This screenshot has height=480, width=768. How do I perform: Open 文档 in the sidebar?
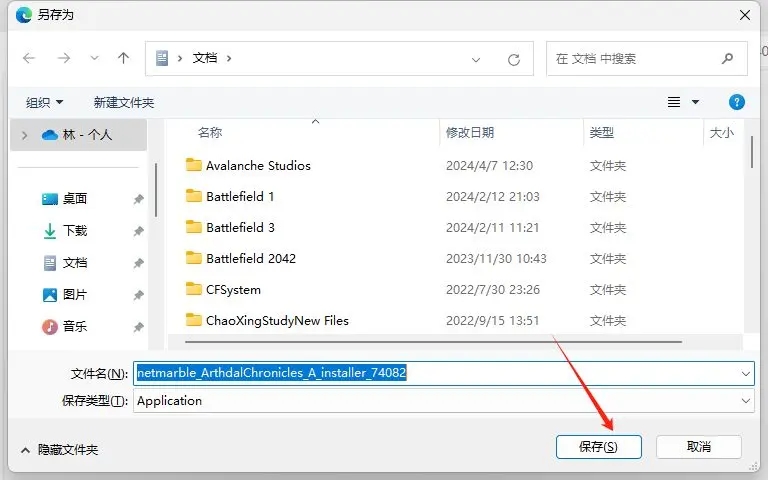[x=74, y=263]
